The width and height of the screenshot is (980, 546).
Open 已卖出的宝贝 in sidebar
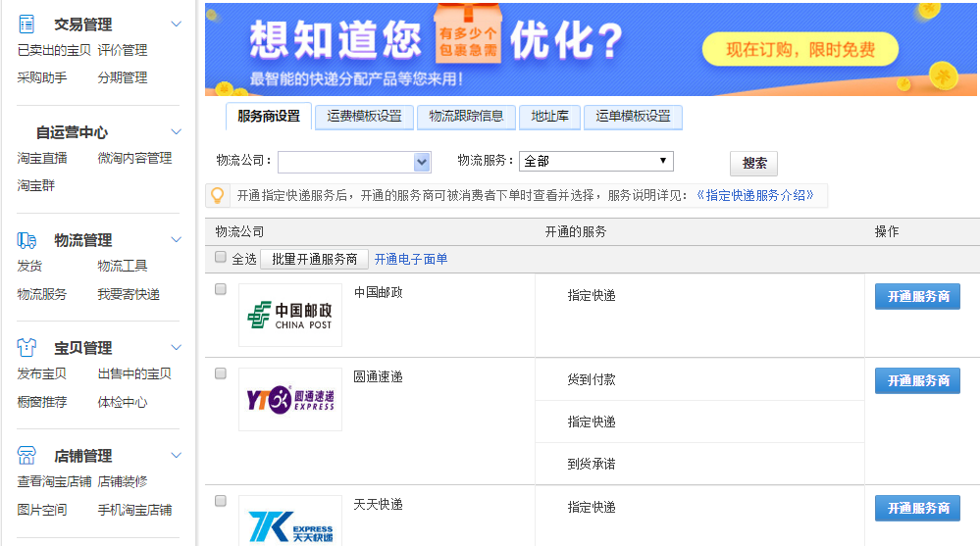[54, 51]
